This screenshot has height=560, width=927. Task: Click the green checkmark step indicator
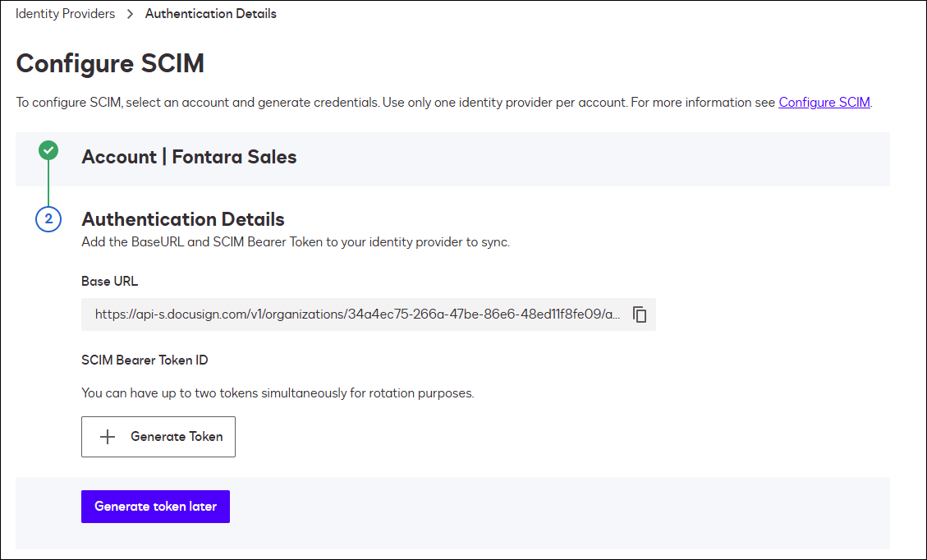48,150
